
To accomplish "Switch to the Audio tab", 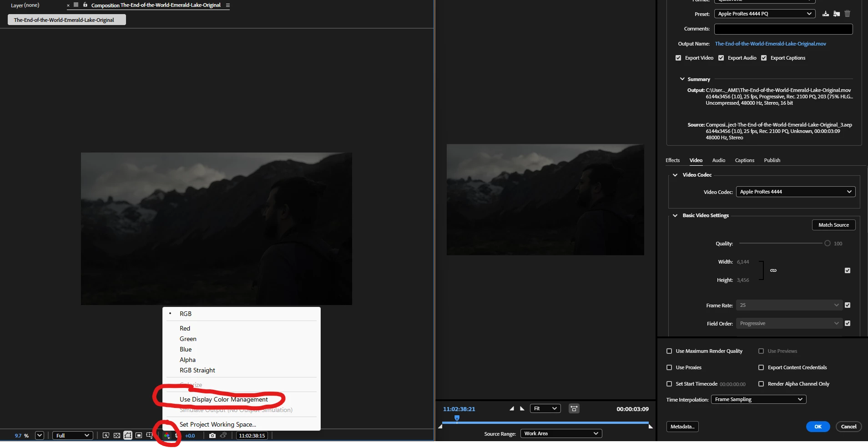I will pyautogui.click(x=719, y=160).
